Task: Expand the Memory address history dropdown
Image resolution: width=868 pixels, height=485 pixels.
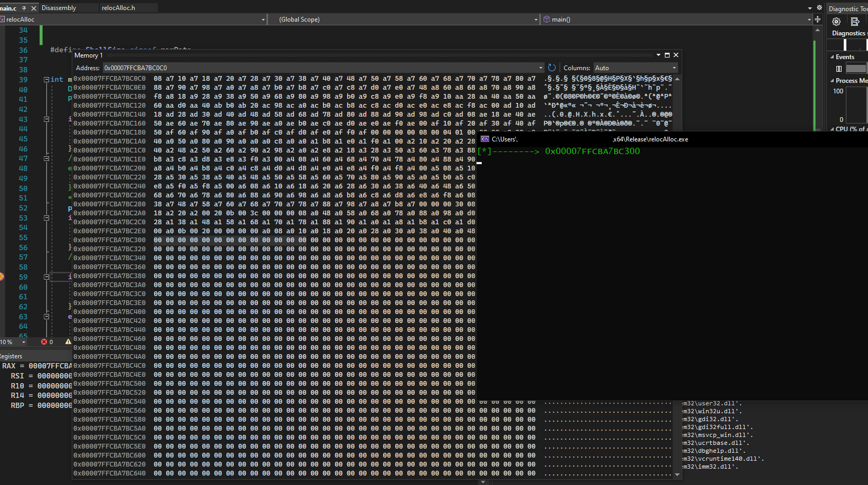Action: point(540,68)
